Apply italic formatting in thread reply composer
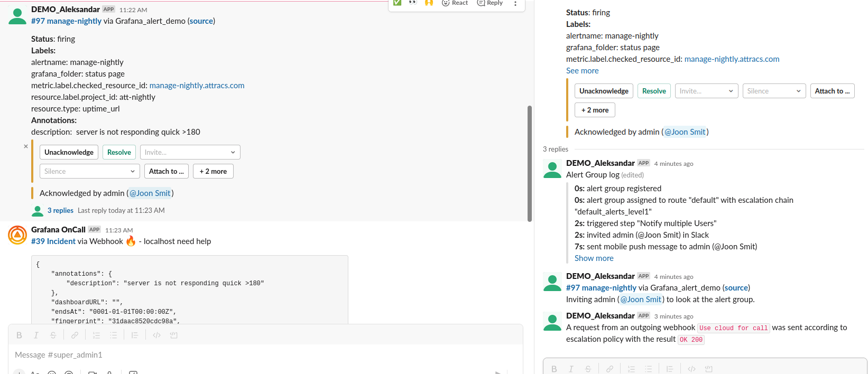The height and width of the screenshot is (374, 868). pos(571,369)
